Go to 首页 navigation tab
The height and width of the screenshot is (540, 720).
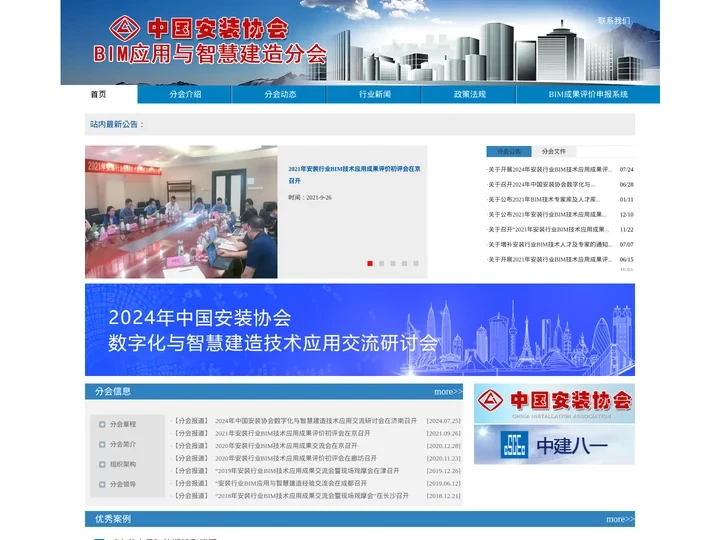click(x=99, y=94)
